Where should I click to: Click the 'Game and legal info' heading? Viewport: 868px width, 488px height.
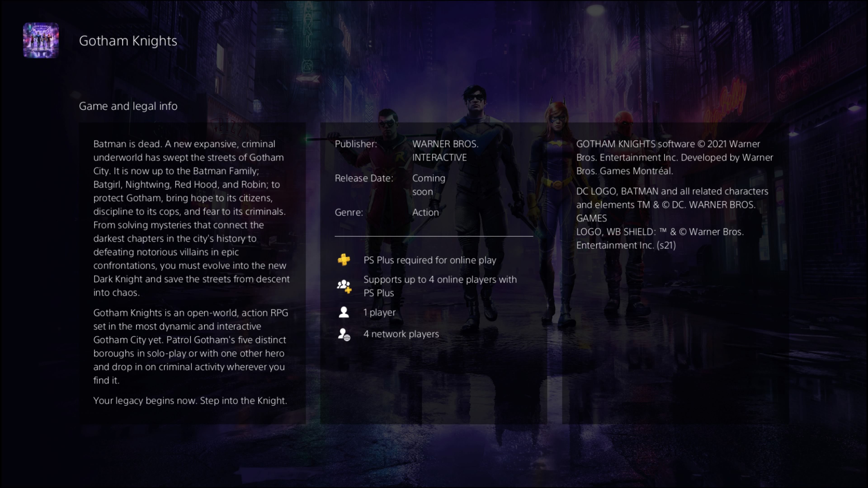coord(128,106)
